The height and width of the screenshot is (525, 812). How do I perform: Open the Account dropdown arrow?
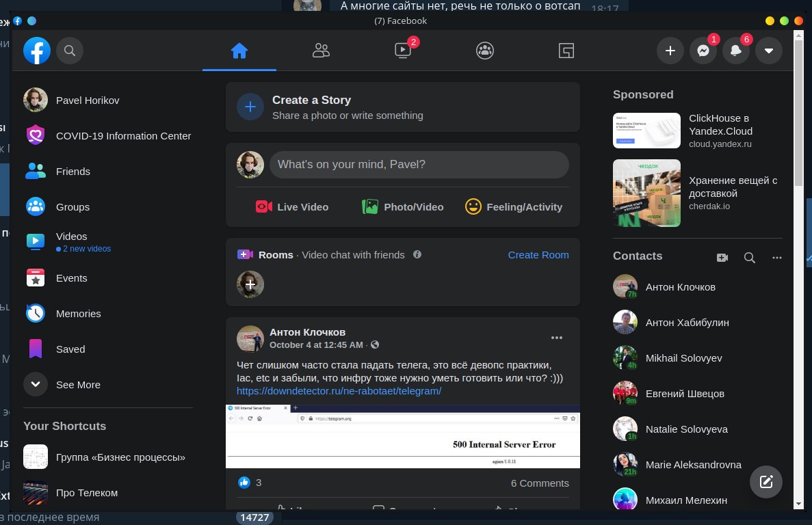[x=768, y=51]
